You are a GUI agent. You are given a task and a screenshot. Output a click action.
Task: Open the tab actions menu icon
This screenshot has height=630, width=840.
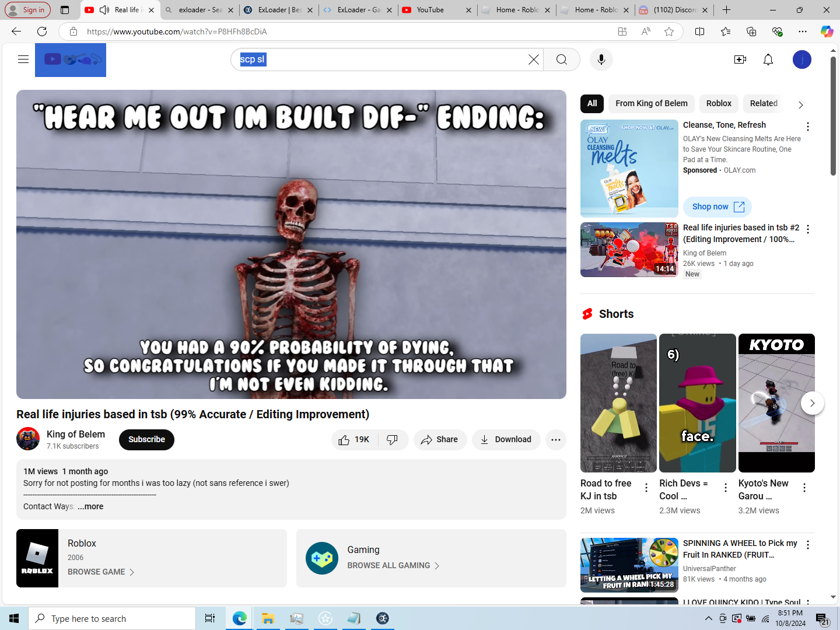tap(65, 10)
